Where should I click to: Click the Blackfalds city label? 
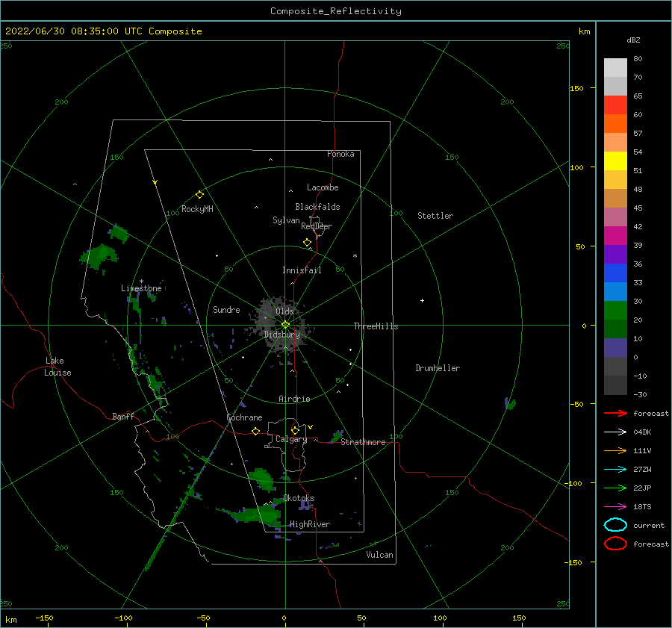317,207
